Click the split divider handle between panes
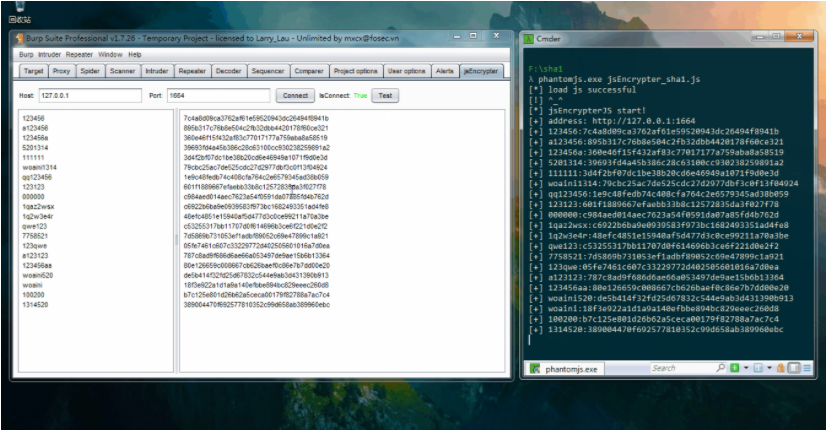This screenshot has width=826, height=430. tap(176, 240)
